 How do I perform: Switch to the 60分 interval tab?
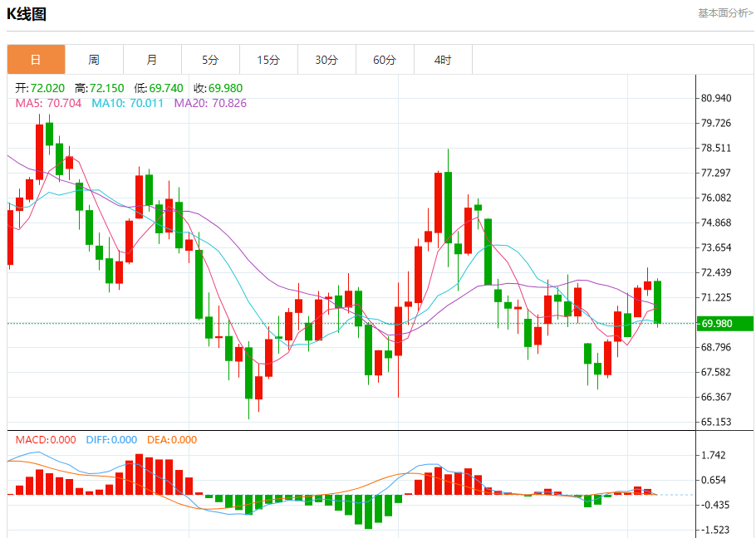point(385,60)
